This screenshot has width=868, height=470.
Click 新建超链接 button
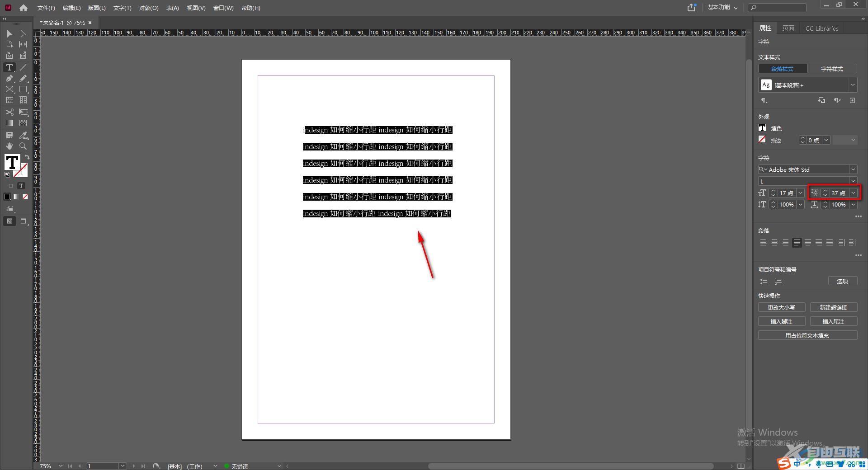click(x=834, y=307)
